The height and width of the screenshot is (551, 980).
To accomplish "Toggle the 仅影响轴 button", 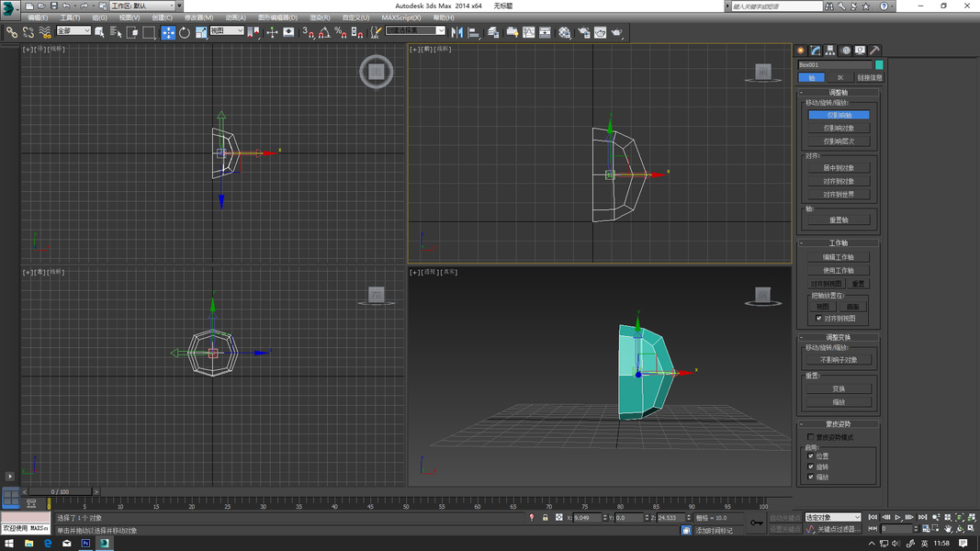I will [x=839, y=115].
